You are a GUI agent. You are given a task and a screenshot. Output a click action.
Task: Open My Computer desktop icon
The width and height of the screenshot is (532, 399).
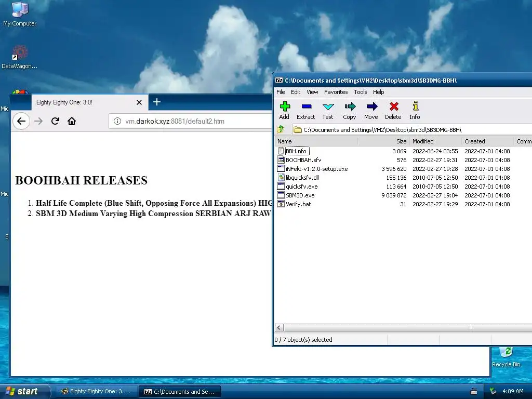pyautogui.click(x=20, y=14)
